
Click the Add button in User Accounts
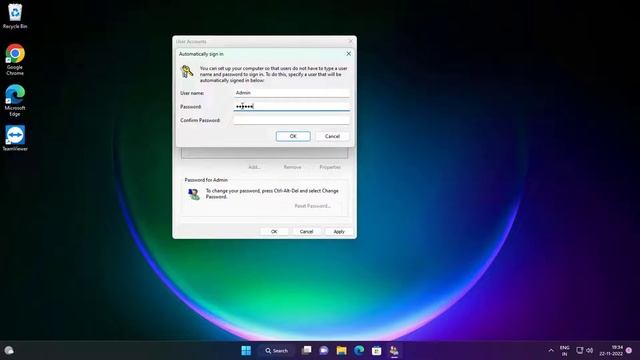click(254, 167)
